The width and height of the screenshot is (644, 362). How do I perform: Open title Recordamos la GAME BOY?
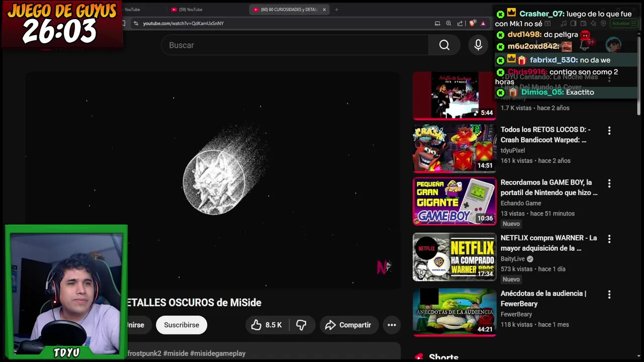tap(549, 188)
